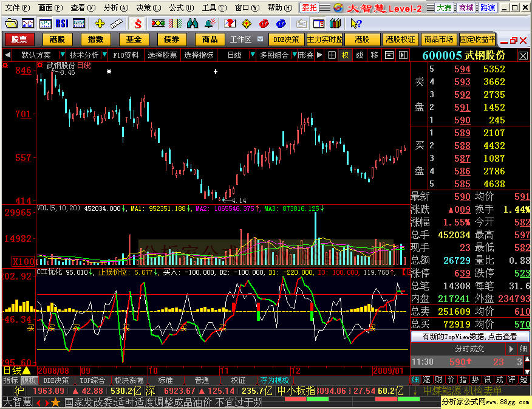Open the traffic light signal icon
Image resolution: width=532 pixels, height=409 pixels.
coord(158,24)
